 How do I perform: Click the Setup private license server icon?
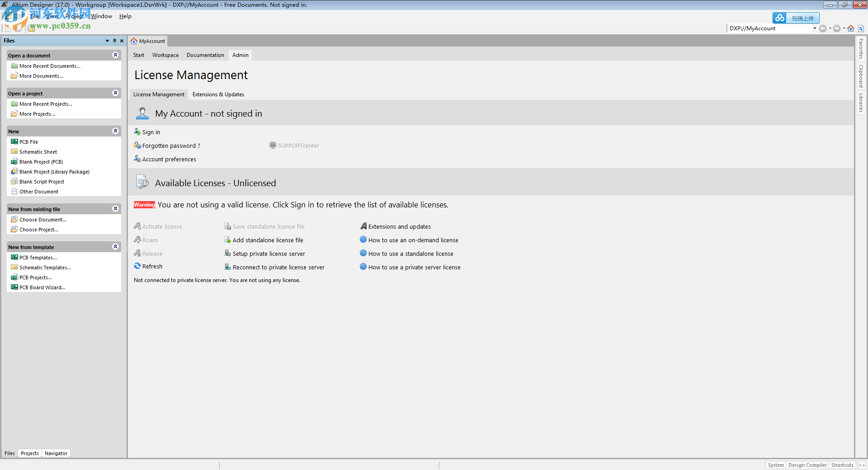228,253
